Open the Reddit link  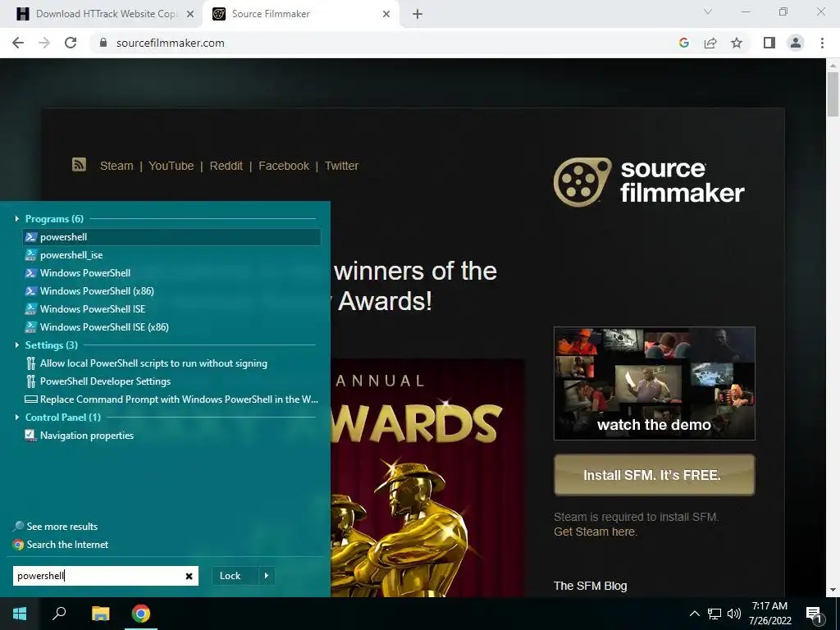click(x=226, y=166)
